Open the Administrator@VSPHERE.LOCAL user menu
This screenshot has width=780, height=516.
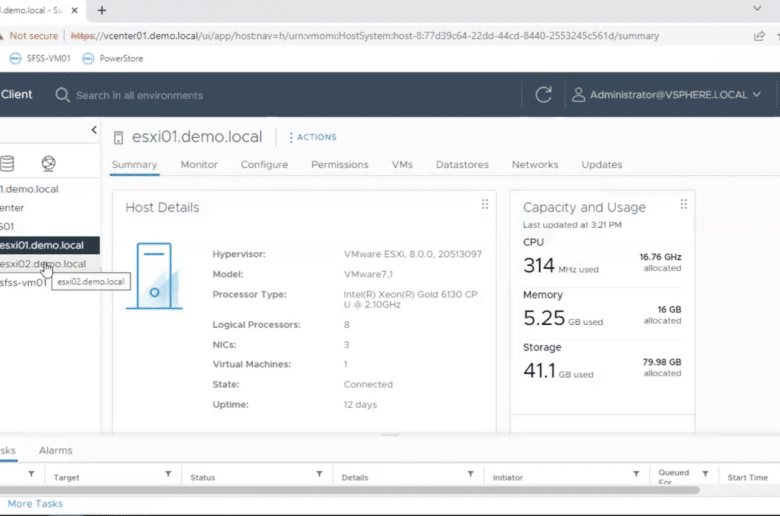click(667, 95)
